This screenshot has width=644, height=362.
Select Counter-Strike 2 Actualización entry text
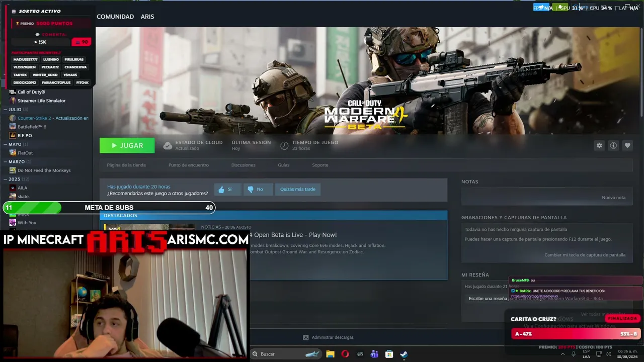click(53, 118)
